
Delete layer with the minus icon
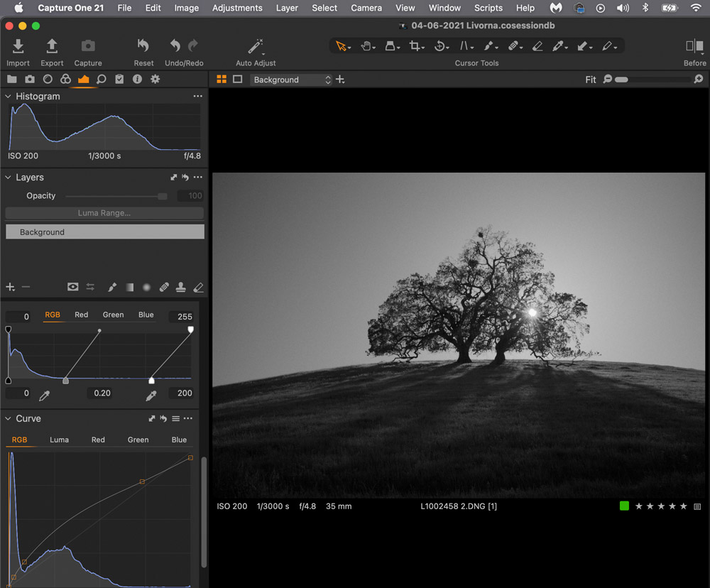(x=26, y=287)
